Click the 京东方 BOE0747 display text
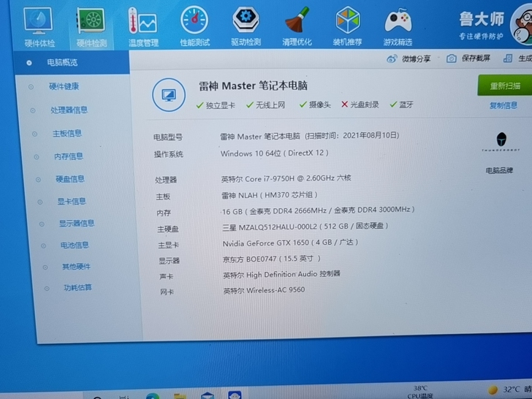This screenshot has width=532, height=399. 271,259
